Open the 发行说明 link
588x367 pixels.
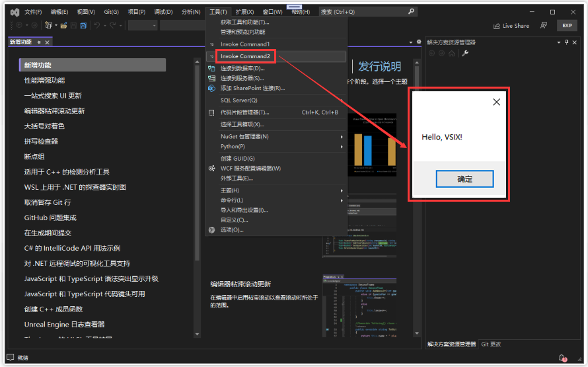379,66
